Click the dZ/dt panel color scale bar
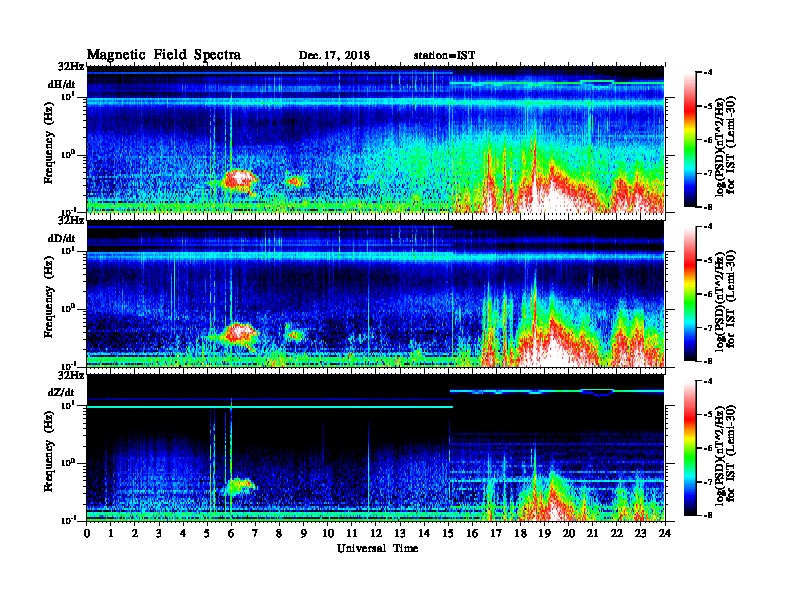The image size is (792, 612). 690,448
